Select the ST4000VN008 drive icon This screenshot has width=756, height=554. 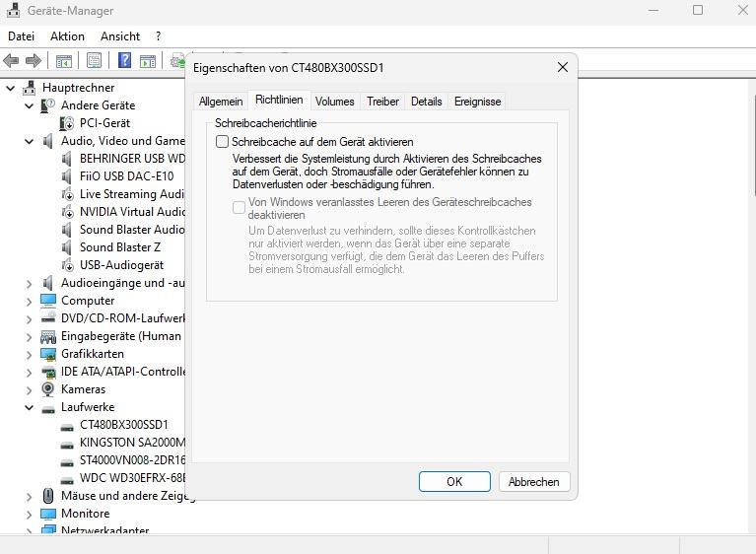(67, 462)
